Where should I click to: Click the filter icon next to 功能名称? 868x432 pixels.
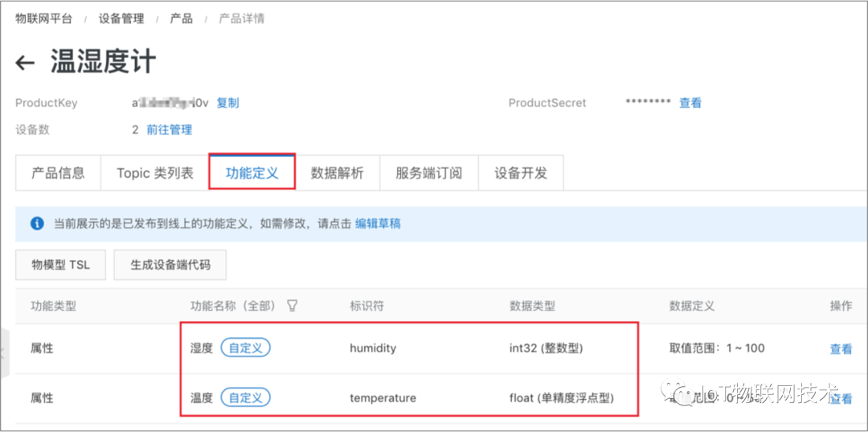[x=293, y=305]
